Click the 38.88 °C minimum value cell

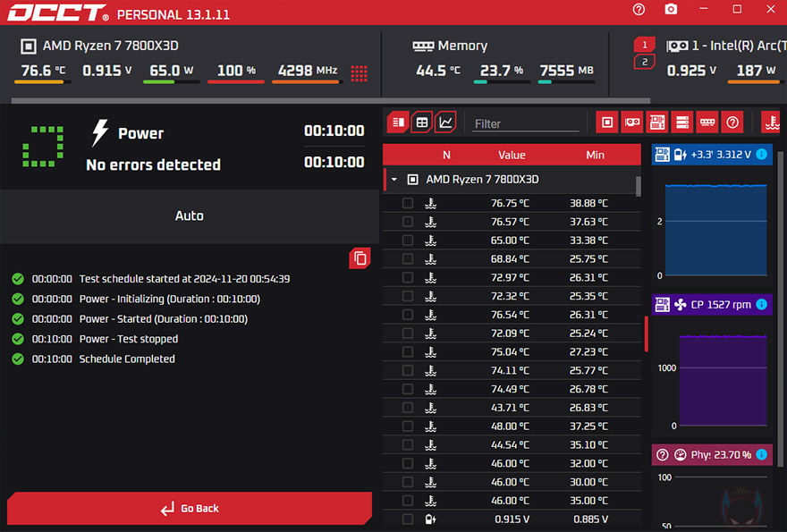click(588, 203)
